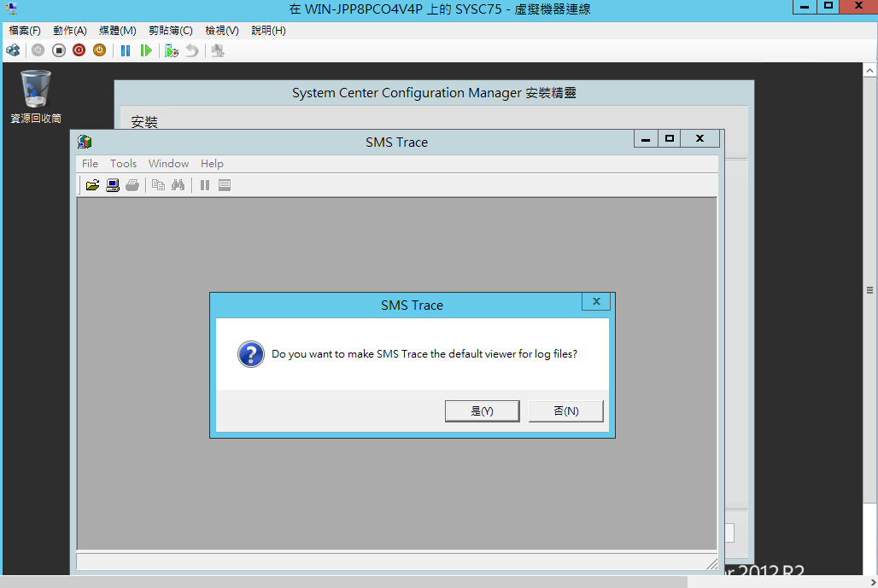Click the horizontal scrollbar's right arrow
Image resolution: width=878 pixels, height=588 pixels.
click(x=872, y=582)
